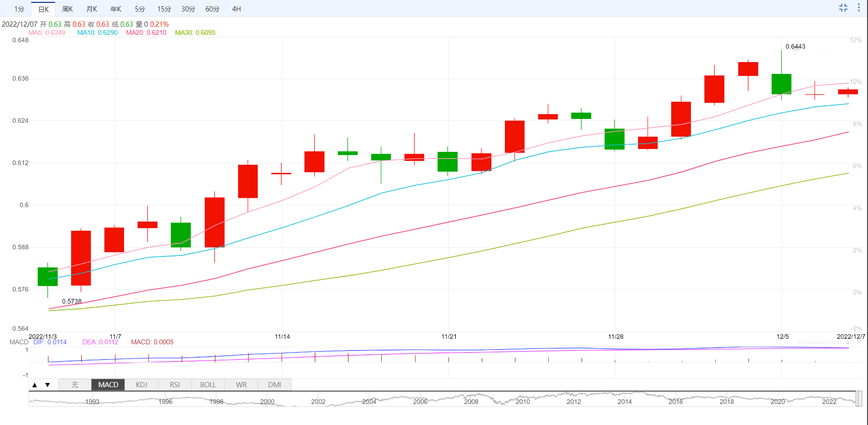Click the MA5: 0.6349 legend label
The image size is (868, 425).
[47, 32]
